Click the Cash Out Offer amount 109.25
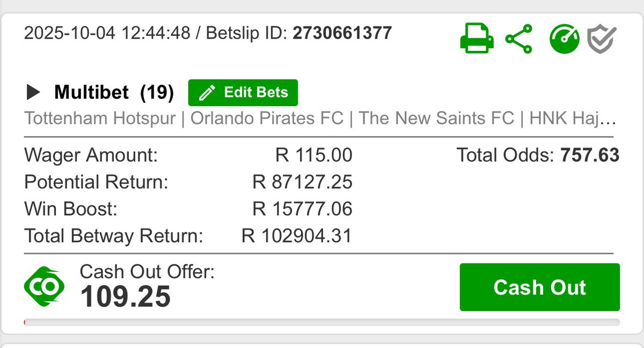The width and height of the screenshot is (644, 348). (x=126, y=297)
